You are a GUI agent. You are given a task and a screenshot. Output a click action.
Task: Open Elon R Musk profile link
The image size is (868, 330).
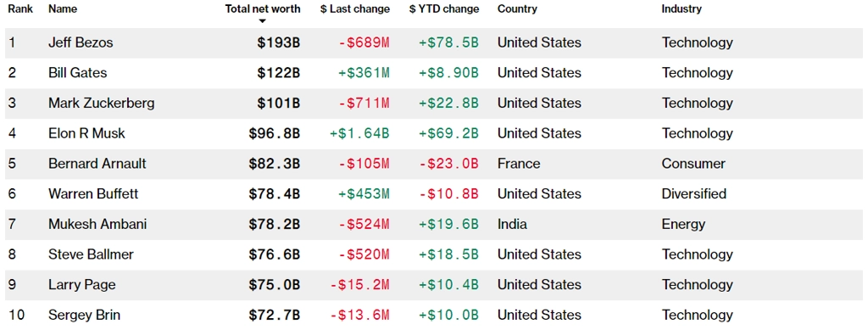(86, 133)
